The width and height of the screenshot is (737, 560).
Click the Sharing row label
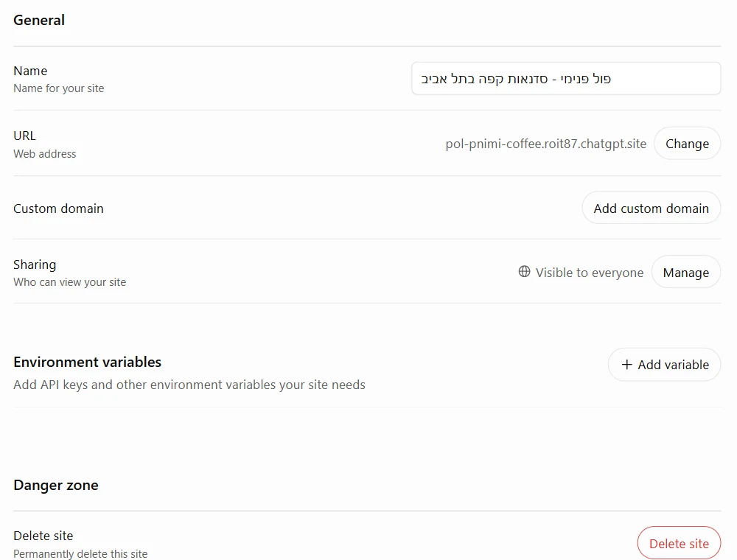[35, 265]
